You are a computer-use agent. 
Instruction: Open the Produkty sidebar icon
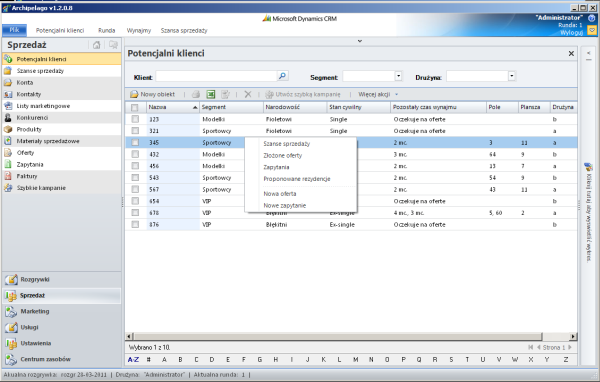8,129
